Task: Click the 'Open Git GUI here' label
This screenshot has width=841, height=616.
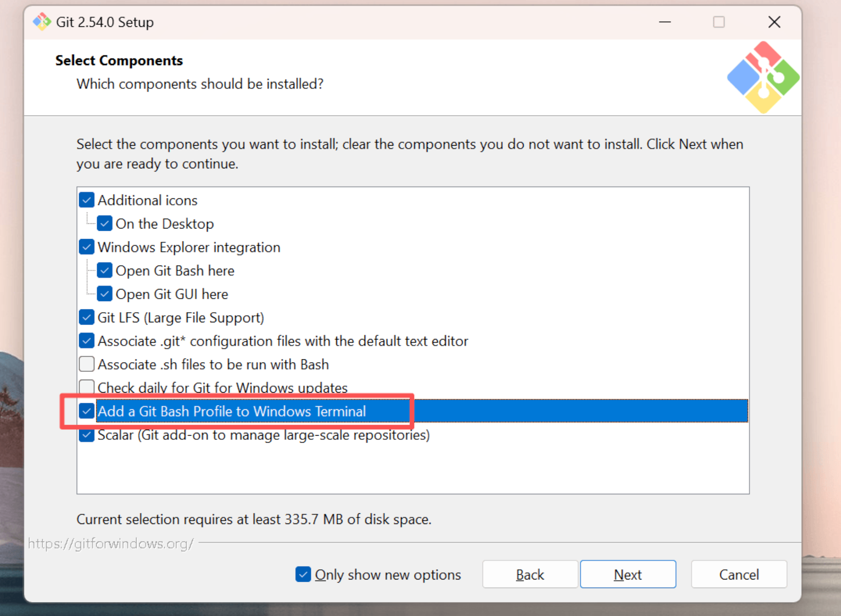Action: (172, 294)
